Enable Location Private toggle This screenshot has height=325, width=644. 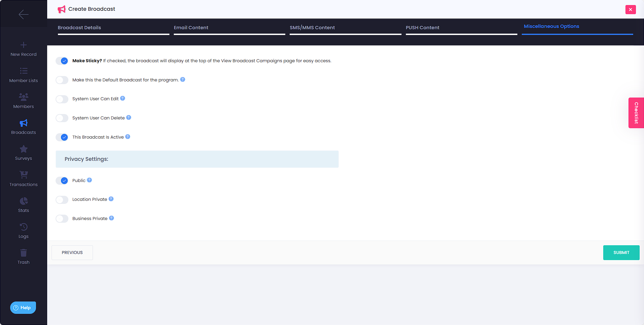pos(62,200)
